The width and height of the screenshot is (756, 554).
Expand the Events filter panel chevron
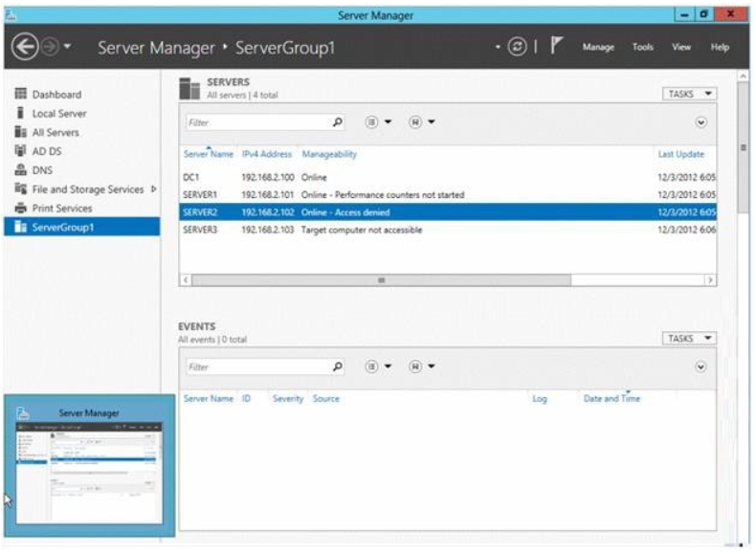(701, 366)
